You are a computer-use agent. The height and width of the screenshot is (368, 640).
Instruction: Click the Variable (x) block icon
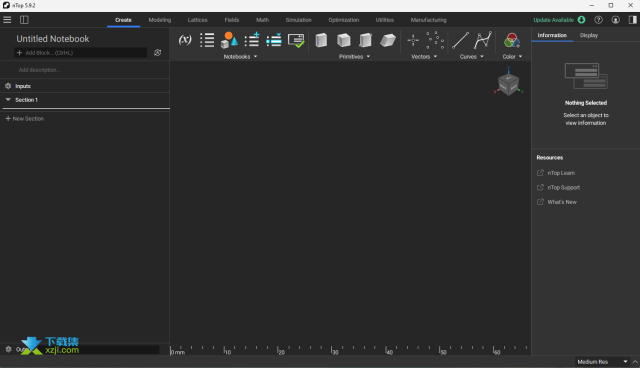[185, 40]
